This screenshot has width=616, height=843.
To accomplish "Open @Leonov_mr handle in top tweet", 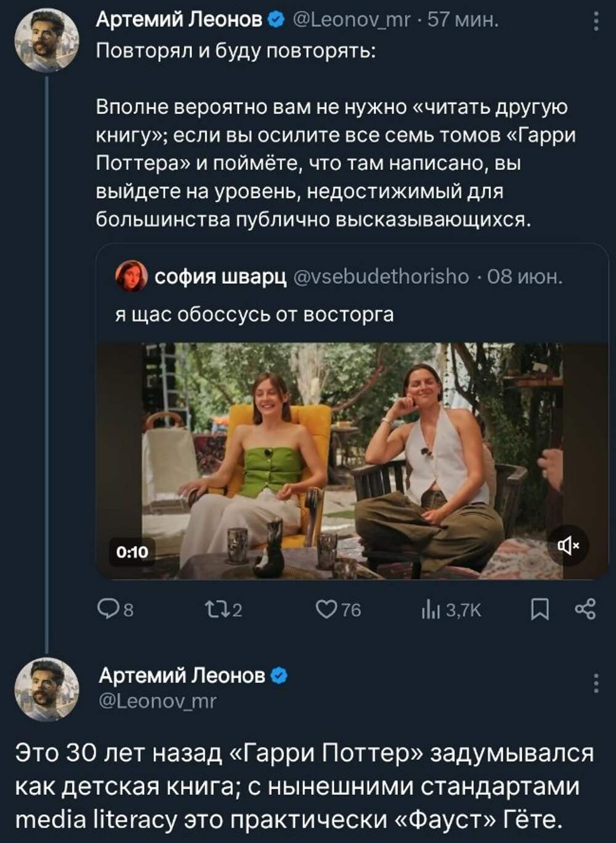I will coord(352,20).
